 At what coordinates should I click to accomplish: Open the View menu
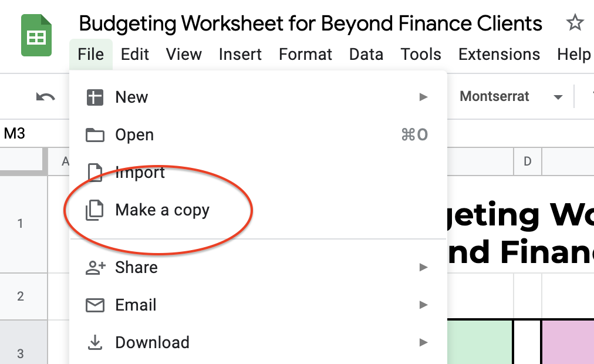[x=184, y=55]
